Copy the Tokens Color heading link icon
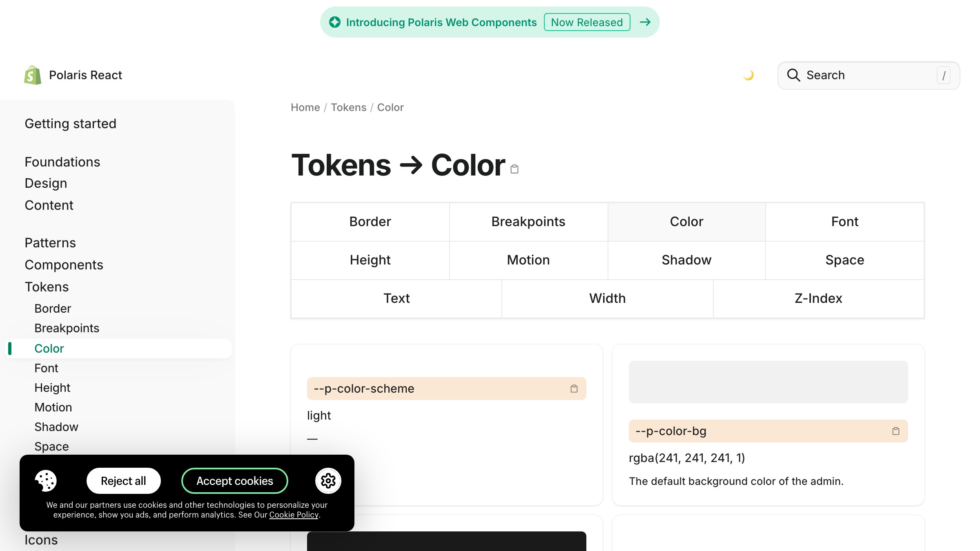This screenshot has height=551, width=980. [x=514, y=168]
